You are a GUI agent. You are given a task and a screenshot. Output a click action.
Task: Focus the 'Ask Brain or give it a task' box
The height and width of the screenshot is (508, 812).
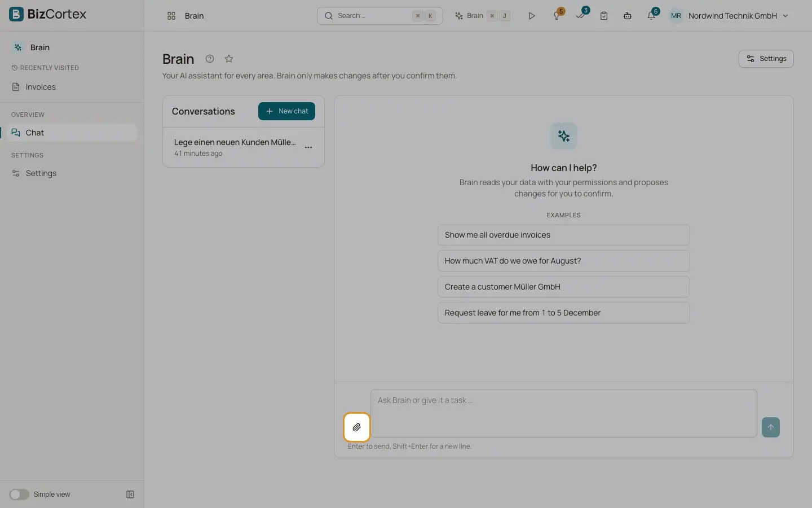tap(564, 413)
